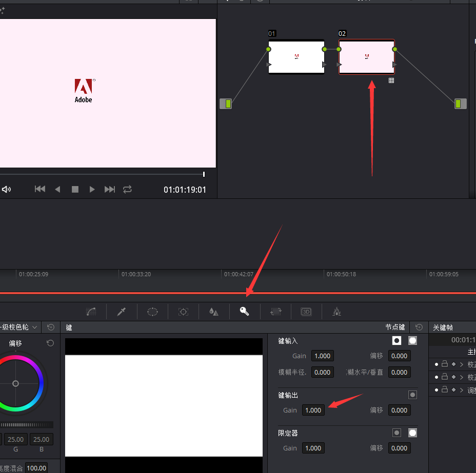Select node 02 thumbnail

[367, 57]
